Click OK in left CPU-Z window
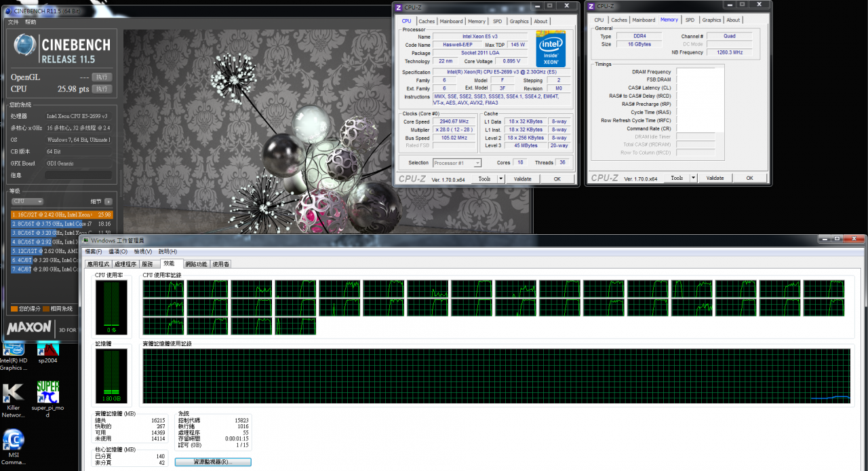Viewport: 868px width, 471px height. [557, 178]
